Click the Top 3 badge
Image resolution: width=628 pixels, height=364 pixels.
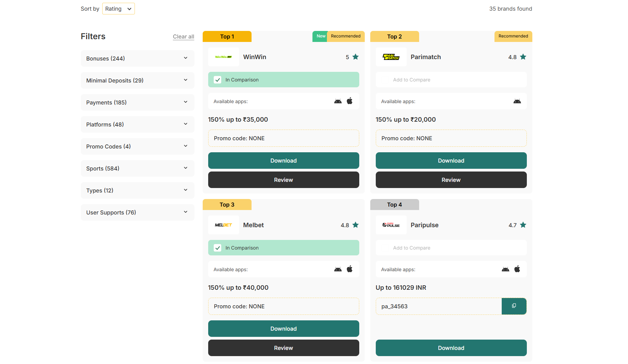click(227, 205)
